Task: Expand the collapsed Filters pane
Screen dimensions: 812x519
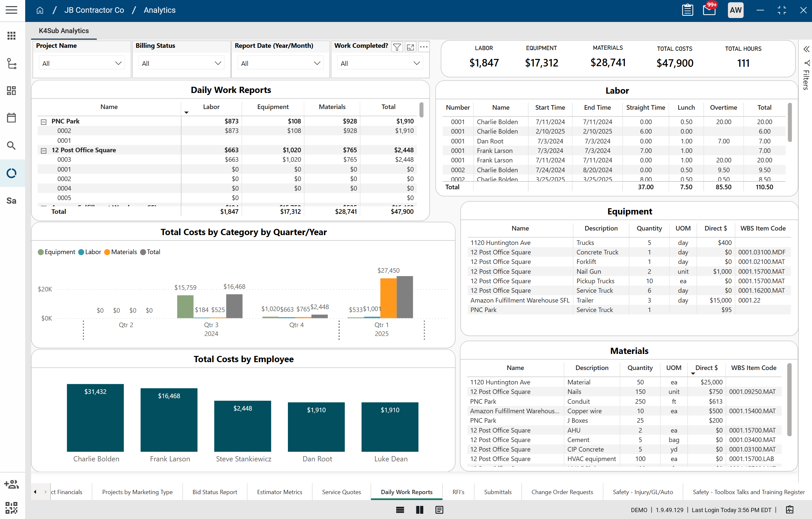Action: 806,49
